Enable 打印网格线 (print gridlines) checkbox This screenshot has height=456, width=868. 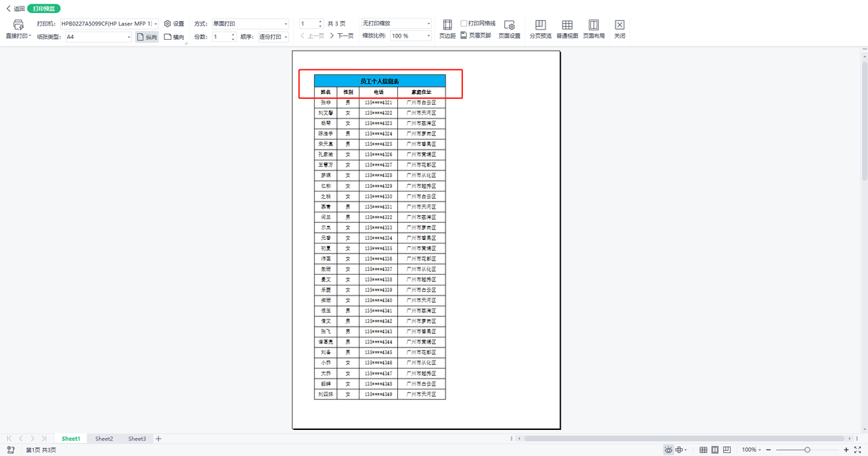pyautogui.click(x=464, y=24)
